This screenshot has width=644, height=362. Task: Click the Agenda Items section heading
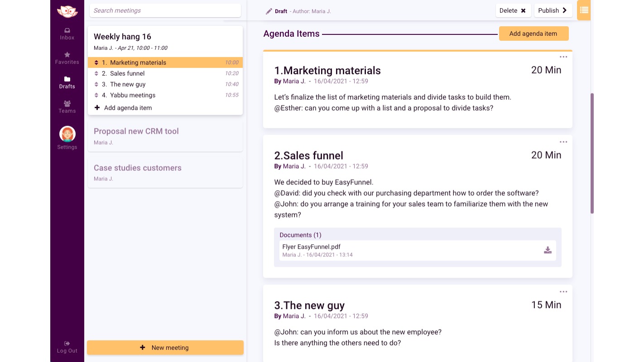coord(291,34)
